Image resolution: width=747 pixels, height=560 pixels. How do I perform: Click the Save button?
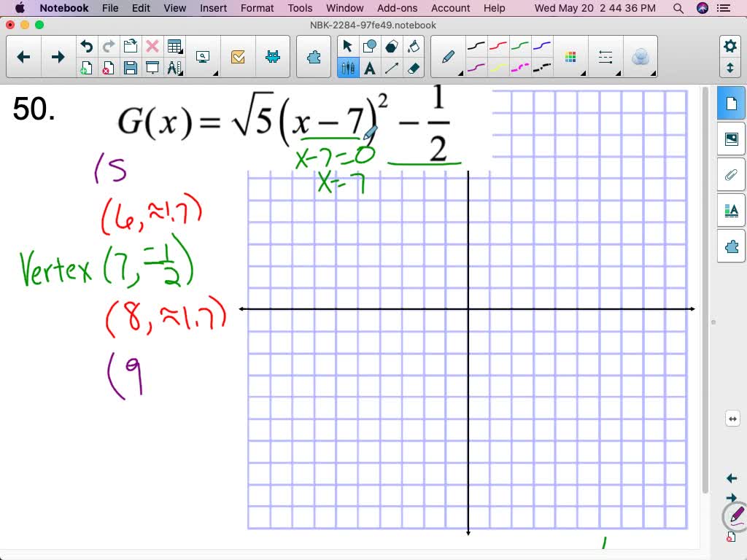point(130,67)
